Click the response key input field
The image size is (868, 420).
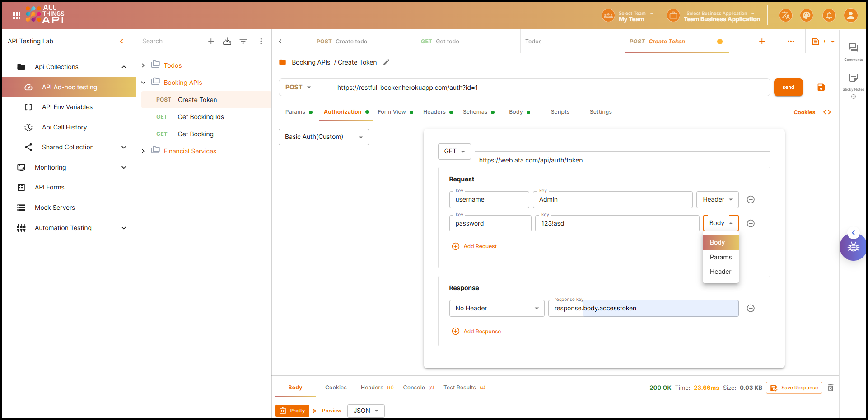pos(643,309)
